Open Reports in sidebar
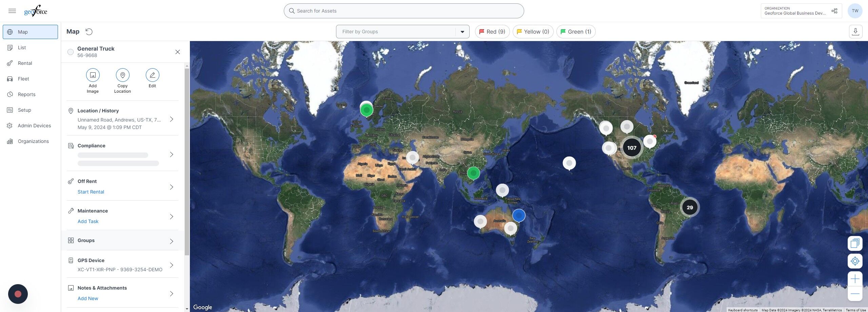The image size is (868, 312). 30,94
